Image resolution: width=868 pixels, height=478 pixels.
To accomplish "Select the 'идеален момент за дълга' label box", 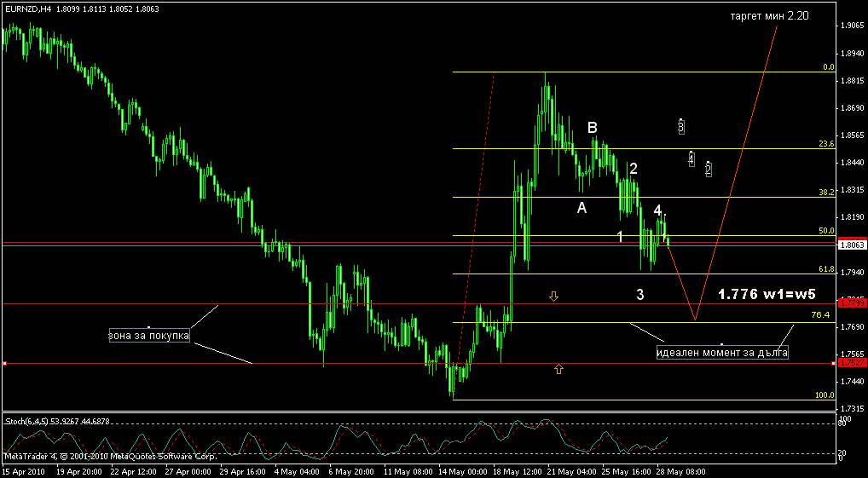I will 722,353.
